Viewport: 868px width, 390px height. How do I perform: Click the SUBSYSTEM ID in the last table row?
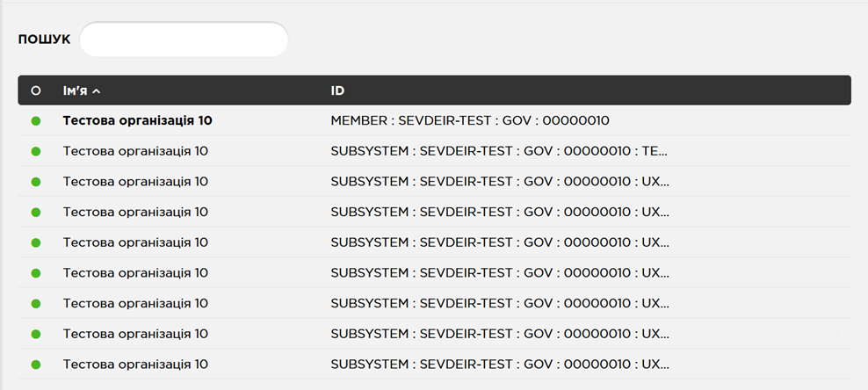(498, 364)
